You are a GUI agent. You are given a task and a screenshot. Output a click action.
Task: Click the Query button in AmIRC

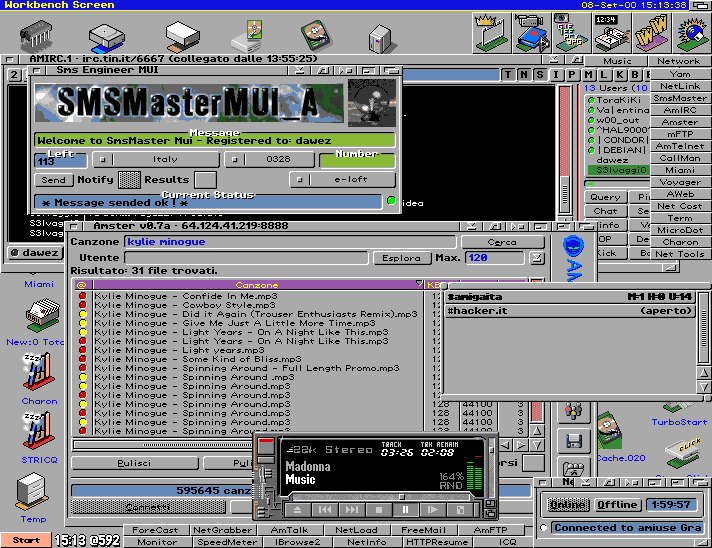[605, 197]
